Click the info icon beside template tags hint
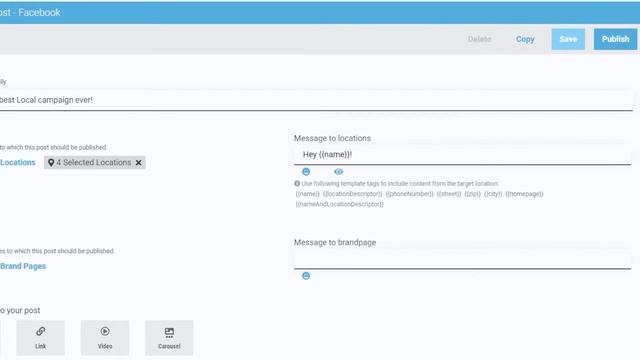 pyautogui.click(x=297, y=184)
